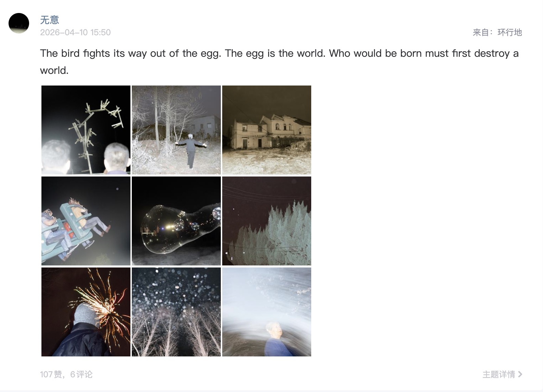Open photo of large soap bubble at night
543x392 pixels.
176,221
